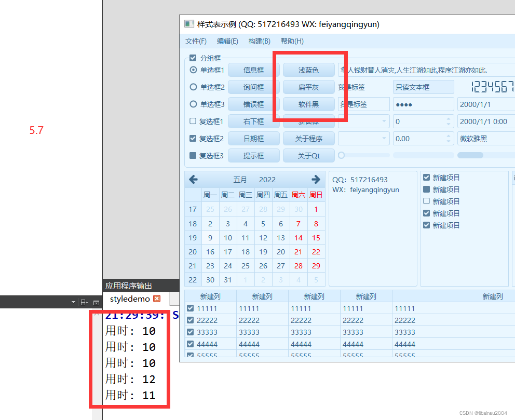Decrease the 0.00 double spin box
Image resolution: width=515 pixels, height=420 pixels.
[449, 141]
